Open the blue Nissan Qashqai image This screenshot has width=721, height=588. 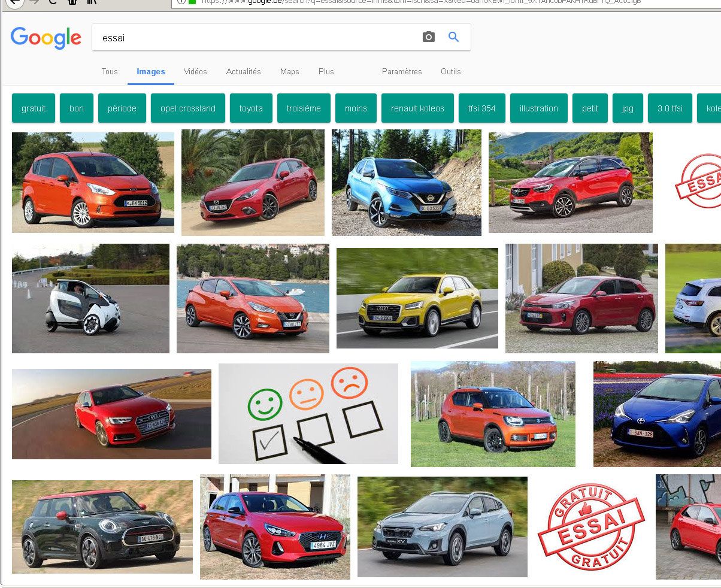click(x=407, y=183)
